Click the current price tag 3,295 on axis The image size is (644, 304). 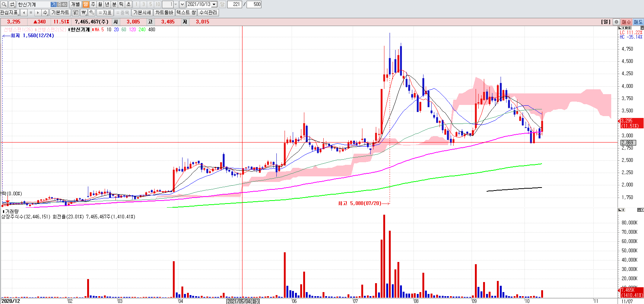[x=632, y=123]
